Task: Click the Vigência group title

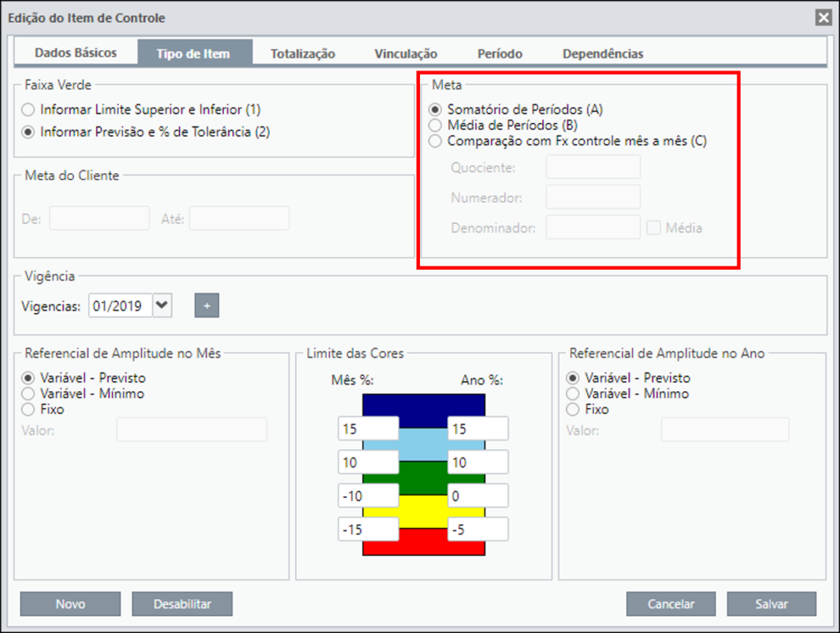Action: click(49, 276)
